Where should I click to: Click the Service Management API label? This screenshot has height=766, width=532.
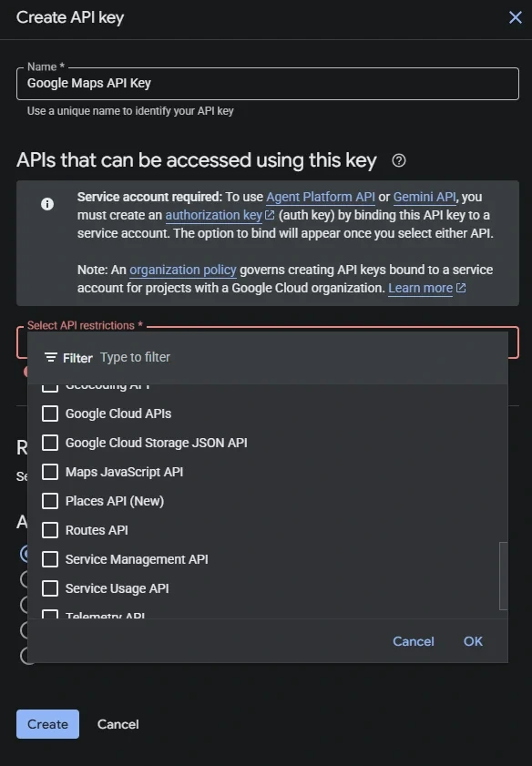[137, 559]
